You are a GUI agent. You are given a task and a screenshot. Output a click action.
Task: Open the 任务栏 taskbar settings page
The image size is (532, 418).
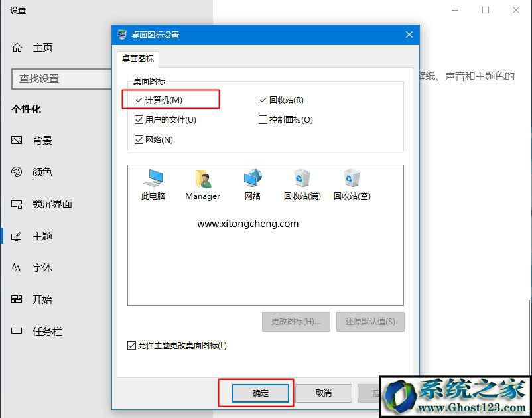tap(47, 331)
